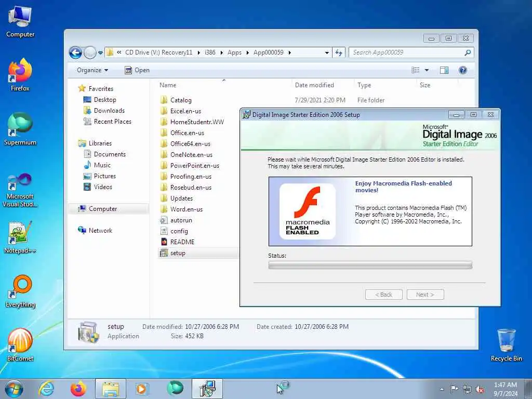Select Videos library in navigation pane
This screenshot has width=532, height=399.
pos(98,187)
